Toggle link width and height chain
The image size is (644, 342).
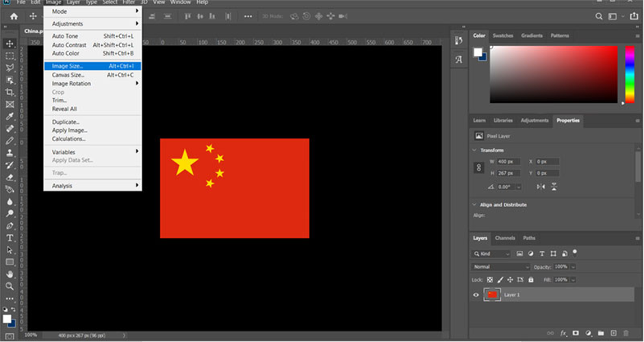[x=478, y=168]
